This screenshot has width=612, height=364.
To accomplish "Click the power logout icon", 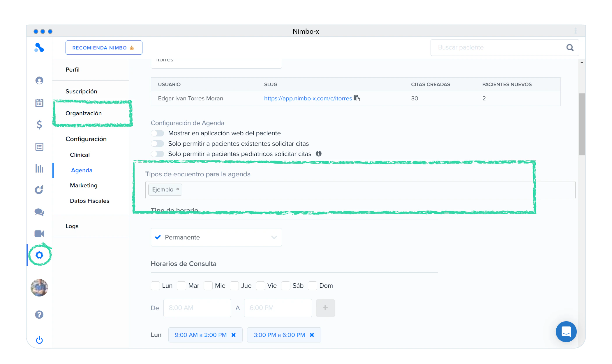I will [39, 340].
